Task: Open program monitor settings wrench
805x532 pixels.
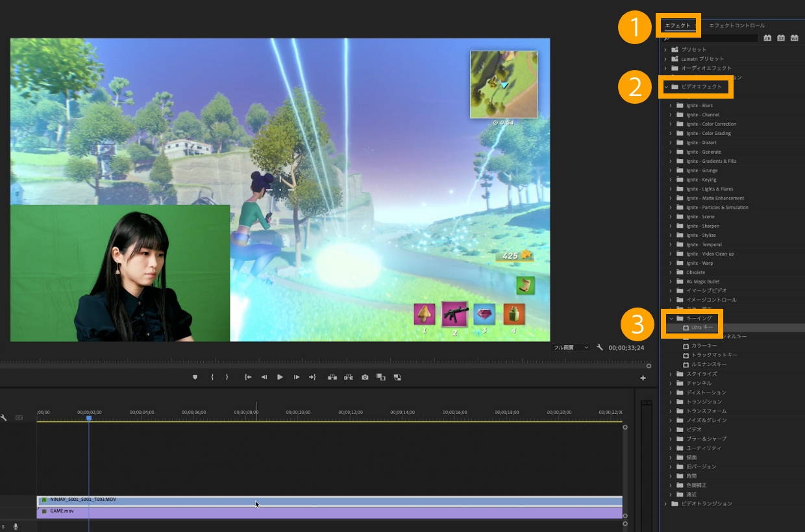Action: pos(600,348)
